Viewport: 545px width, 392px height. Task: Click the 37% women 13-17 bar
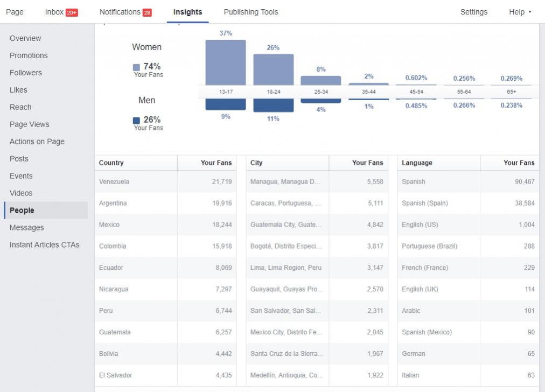click(226, 62)
